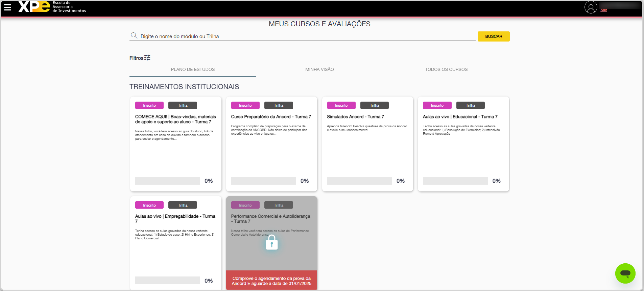
Task: Switch to TODOS OS CURSOS tab
Action: tap(446, 70)
